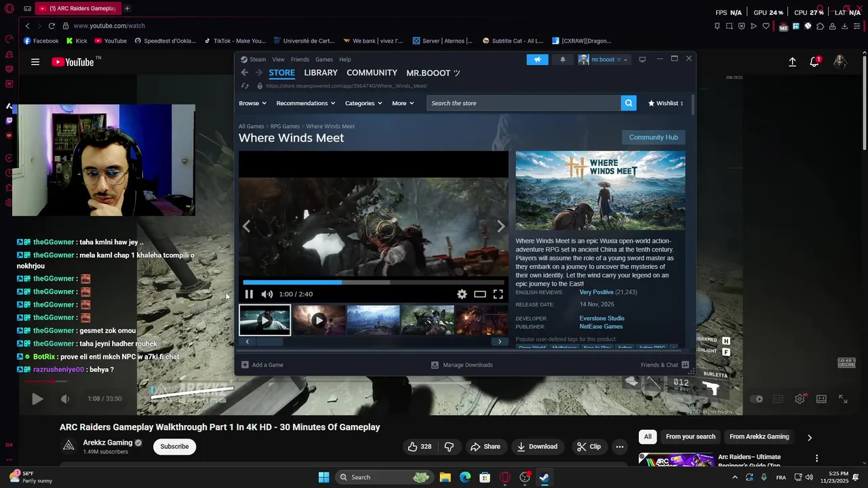Open Friends & Chat in Steam

pyautogui.click(x=665, y=365)
